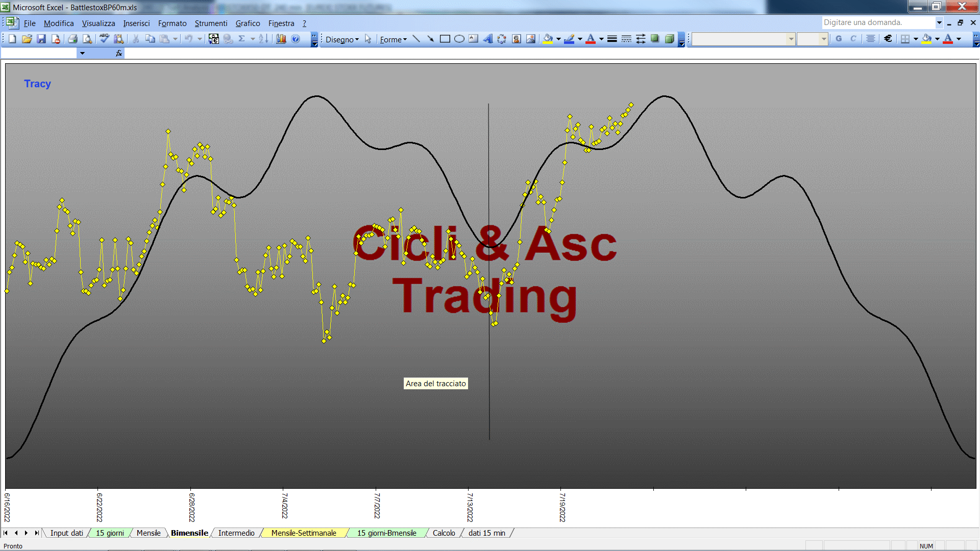Pick the Oval drawing tool
The height and width of the screenshot is (551, 980).
[x=459, y=39]
